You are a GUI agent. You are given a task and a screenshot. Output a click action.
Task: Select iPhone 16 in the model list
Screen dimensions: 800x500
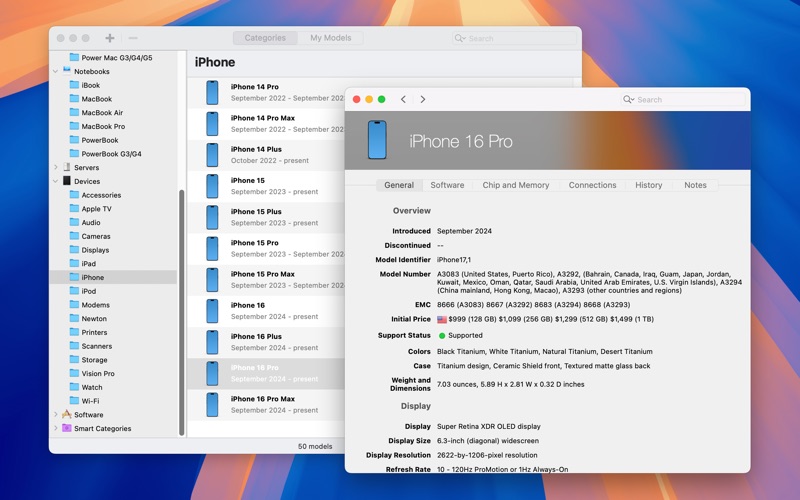pyautogui.click(x=266, y=311)
